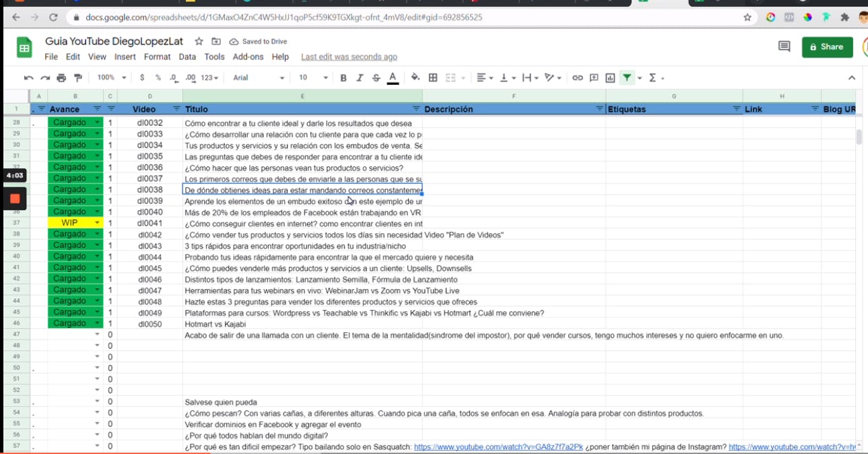Click the Move to folder icon
The image size is (868, 454).
216,42
